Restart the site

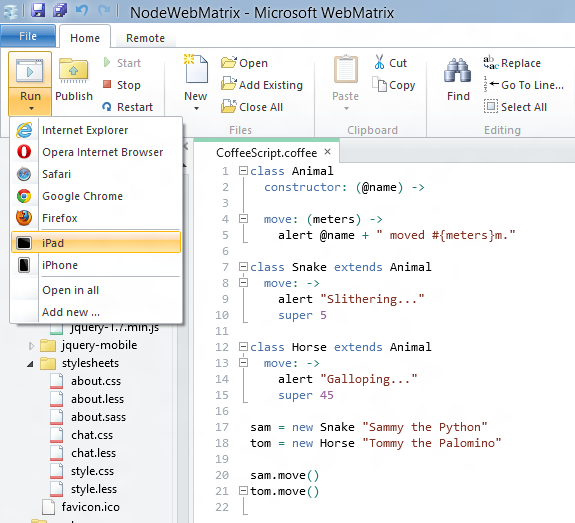pyautogui.click(x=127, y=107)
